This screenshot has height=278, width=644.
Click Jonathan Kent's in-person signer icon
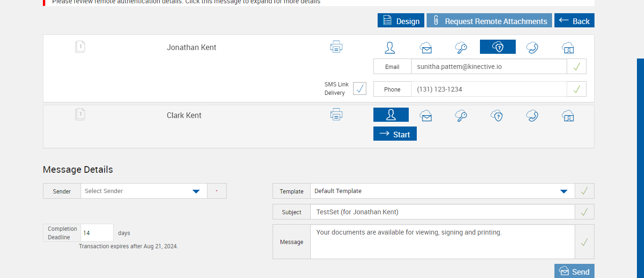390,47
